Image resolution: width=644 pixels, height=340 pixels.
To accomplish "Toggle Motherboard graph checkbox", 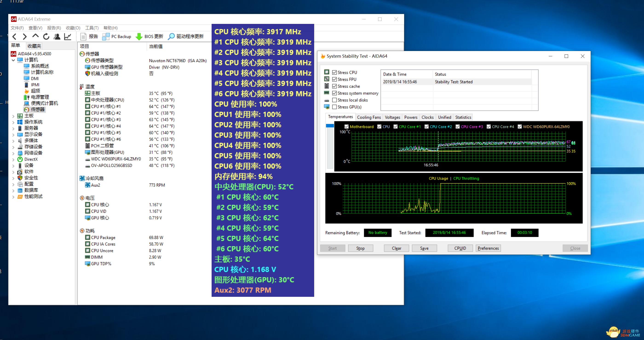I will [347, 127].
